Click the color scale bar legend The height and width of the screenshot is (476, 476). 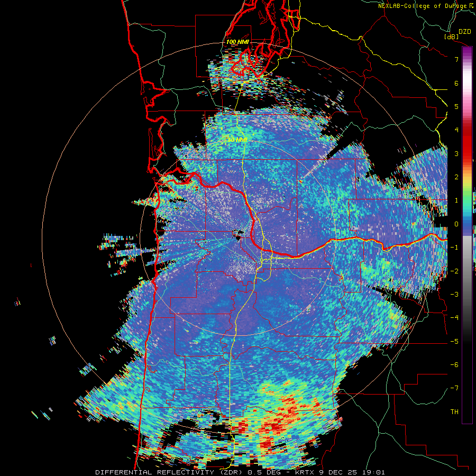467,235
